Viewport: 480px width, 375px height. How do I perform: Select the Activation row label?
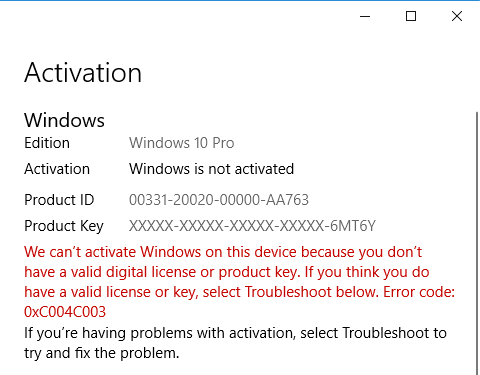click(x=57, y=169)
